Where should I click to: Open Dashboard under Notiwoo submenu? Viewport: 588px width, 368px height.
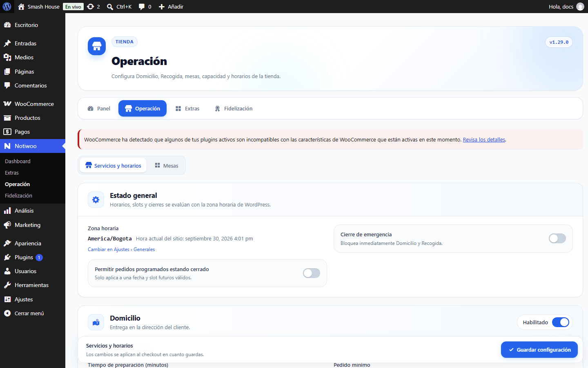(18, 161)
